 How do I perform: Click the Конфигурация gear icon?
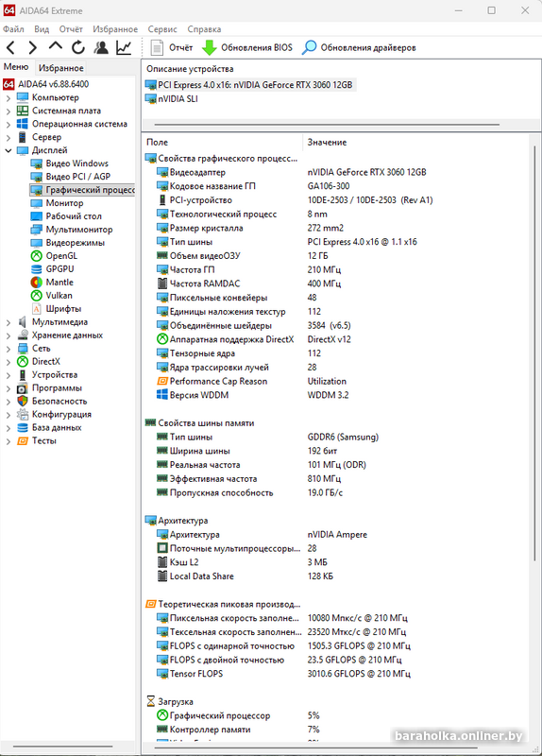(22, 414)
